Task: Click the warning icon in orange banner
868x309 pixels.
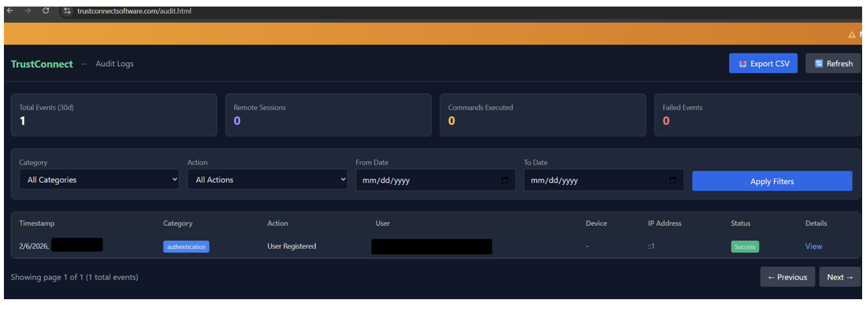Action: click(x=852, y=35)
